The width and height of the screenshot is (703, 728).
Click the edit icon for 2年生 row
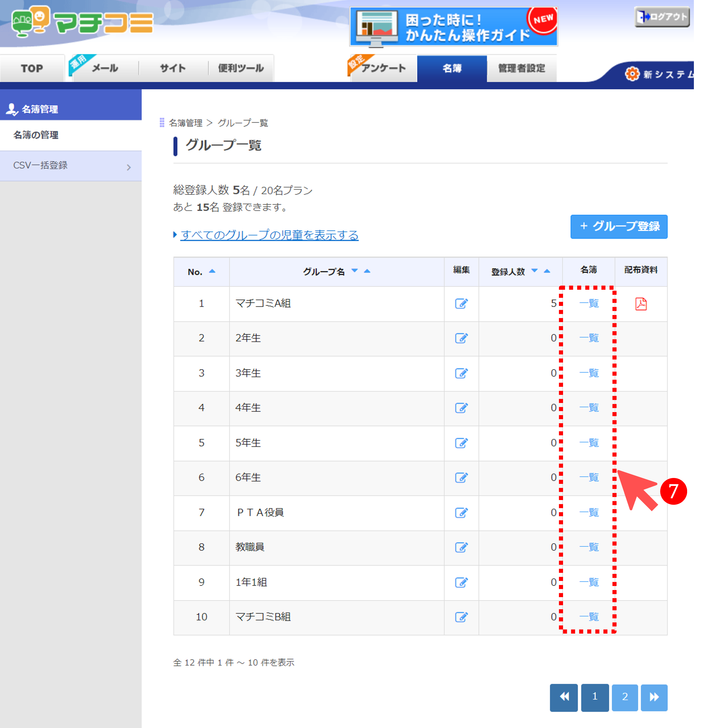coord(461,338)
